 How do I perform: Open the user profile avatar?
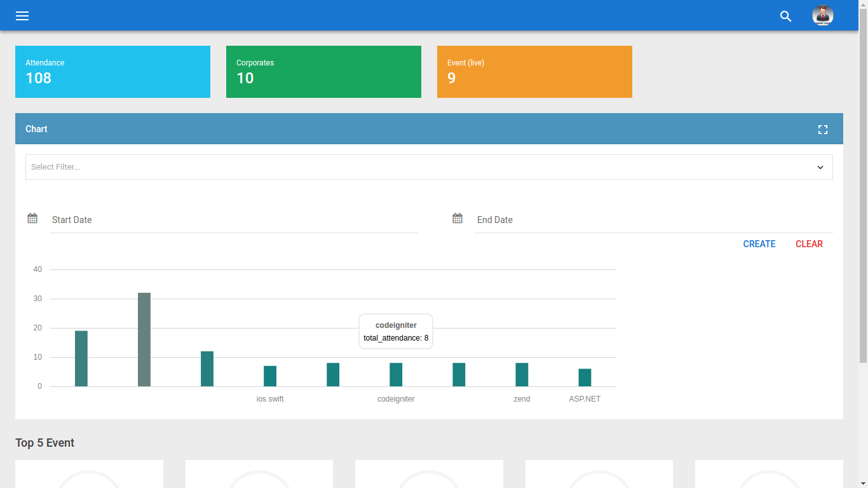coord(823,15)
